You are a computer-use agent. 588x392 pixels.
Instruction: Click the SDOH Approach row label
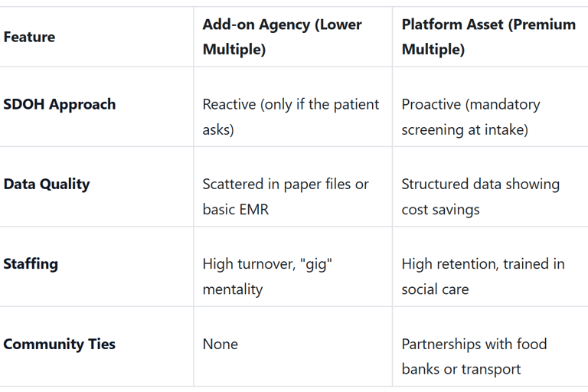pos(59,104)
